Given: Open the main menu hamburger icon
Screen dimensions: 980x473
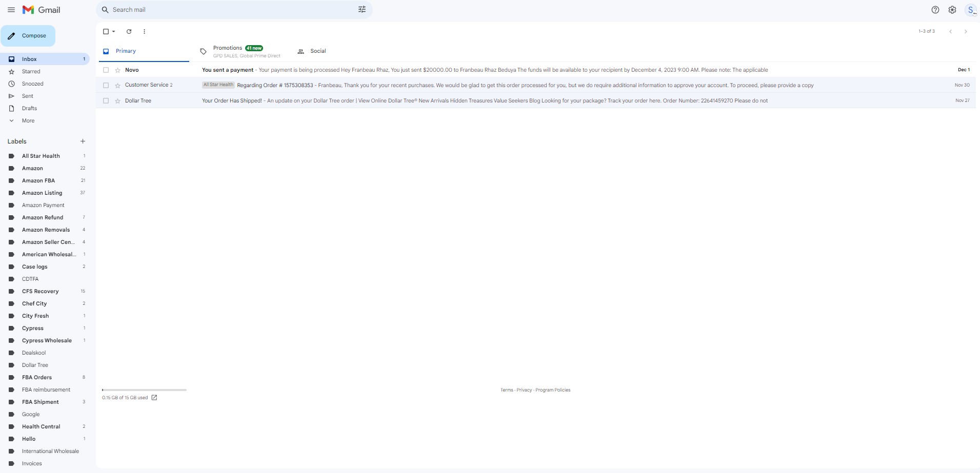Looking at the screenshot, I should click(x=11, y=10).
